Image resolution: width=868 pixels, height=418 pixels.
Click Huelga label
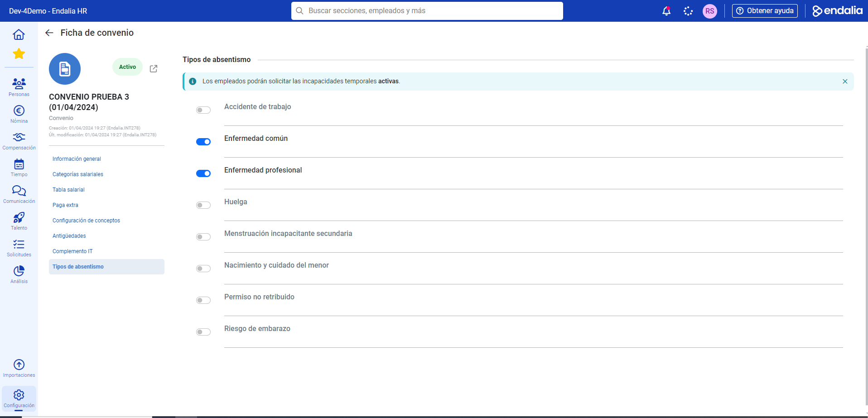click(236, 202)
